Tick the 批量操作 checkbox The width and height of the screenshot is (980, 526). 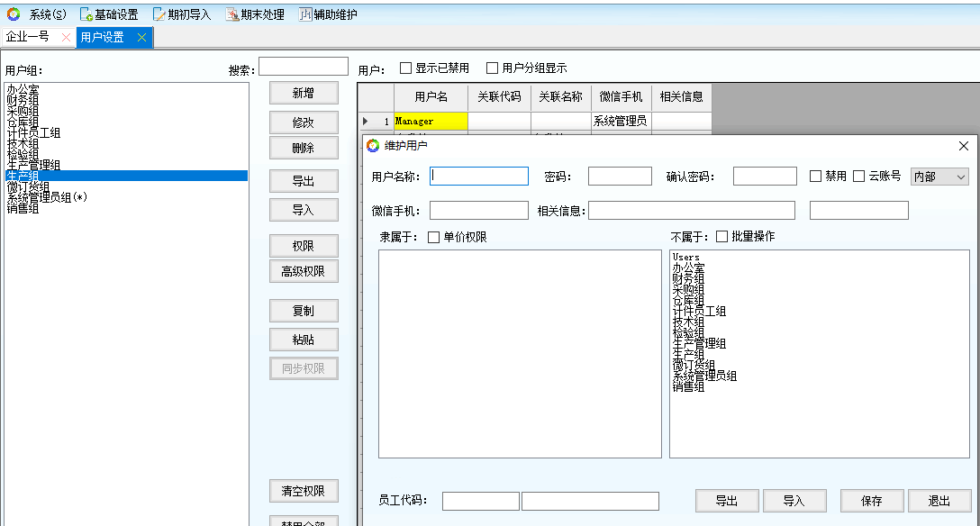click(x=722, y=237)
